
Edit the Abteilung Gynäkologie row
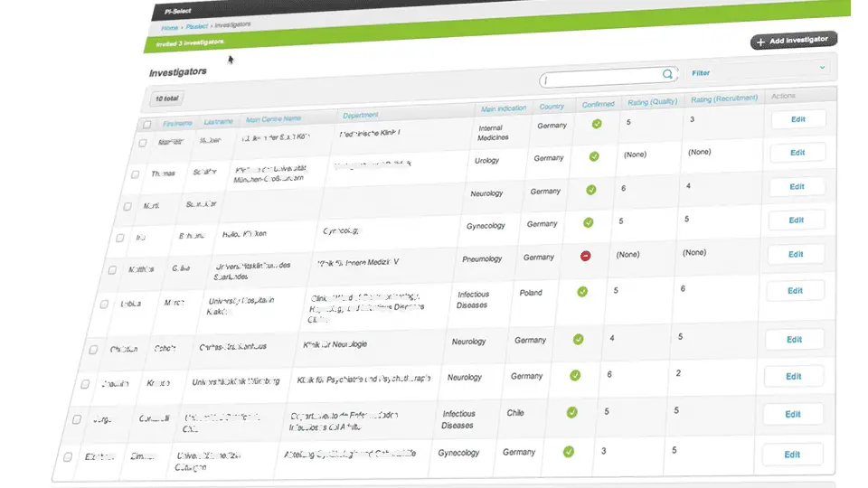coord(792,455)
